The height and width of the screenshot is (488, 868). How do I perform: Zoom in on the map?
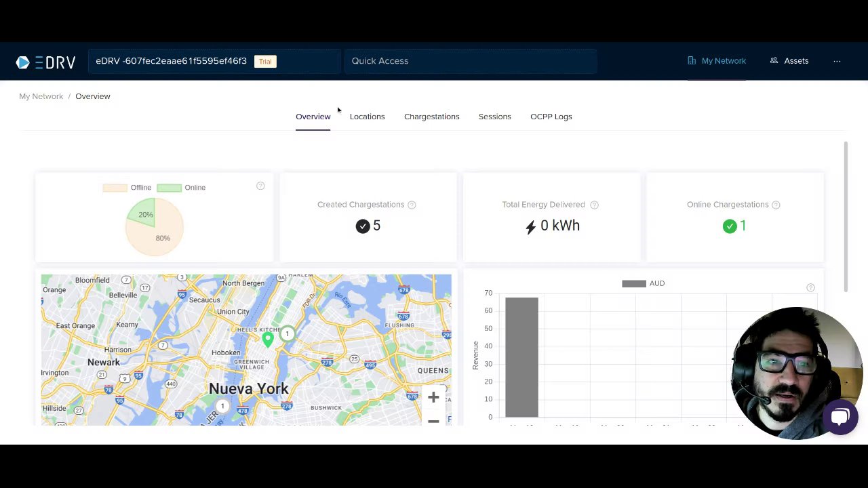[433, 397]
